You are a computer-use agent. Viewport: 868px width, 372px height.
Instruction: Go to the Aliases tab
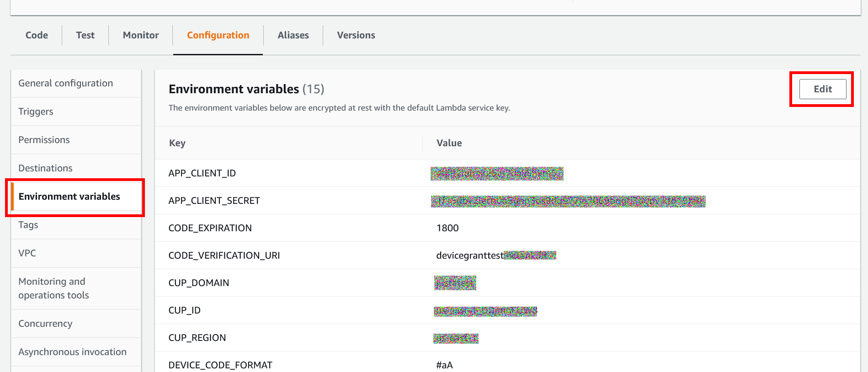293,35
